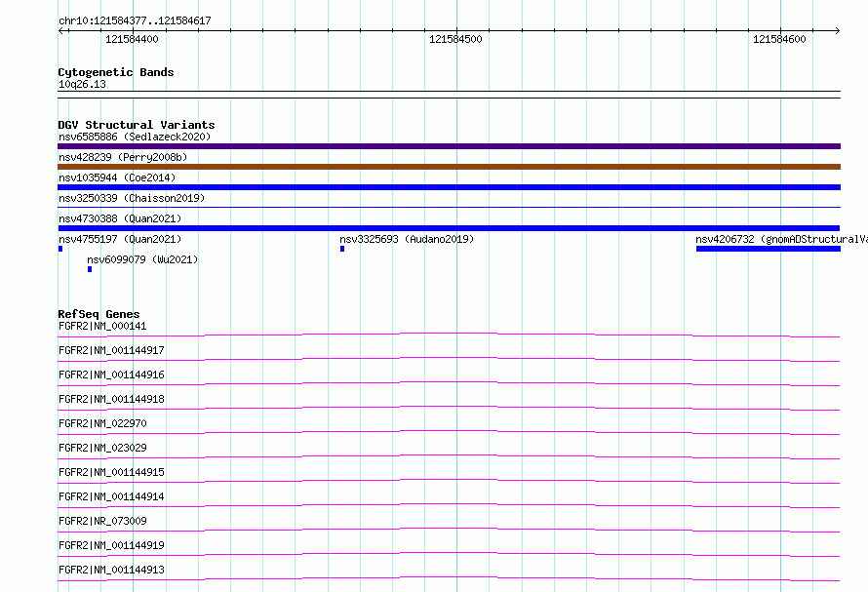Open the FGFR2|NM_001144914 transcript
Screen dimensions: 868x592
tap(111, 496)
